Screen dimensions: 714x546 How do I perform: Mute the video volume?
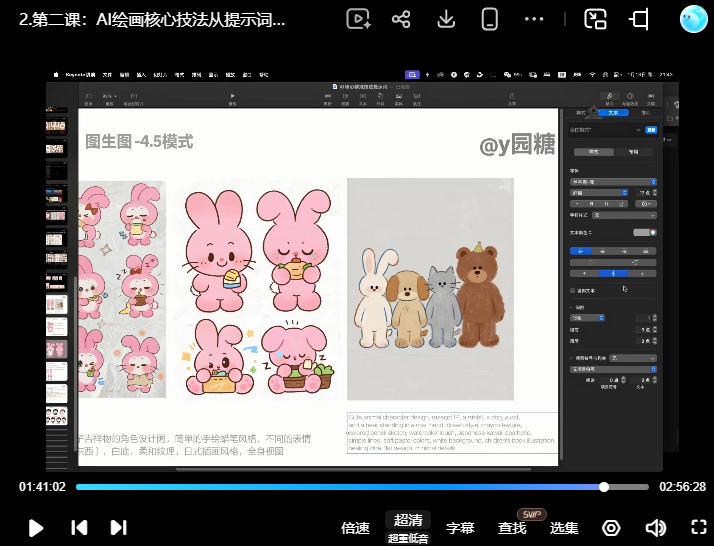[x=656, y=528]
